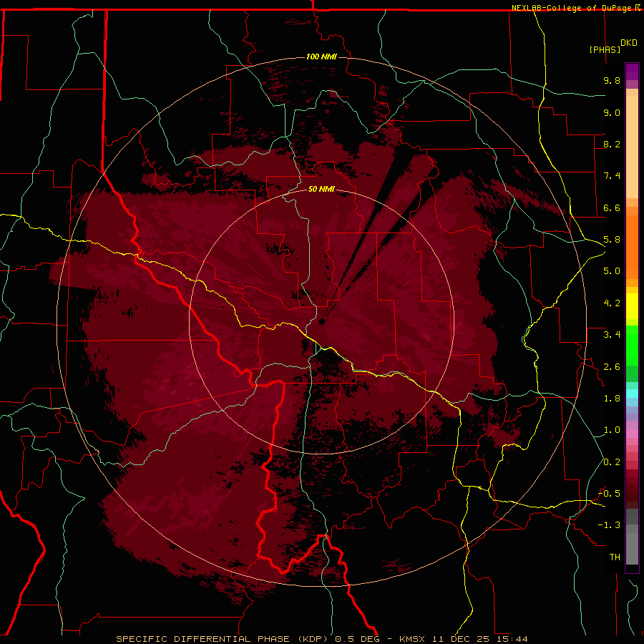Click the 5.0 value on the color scale
The image size is (644, 644).
pyautogui.click(x=612, y=271)
